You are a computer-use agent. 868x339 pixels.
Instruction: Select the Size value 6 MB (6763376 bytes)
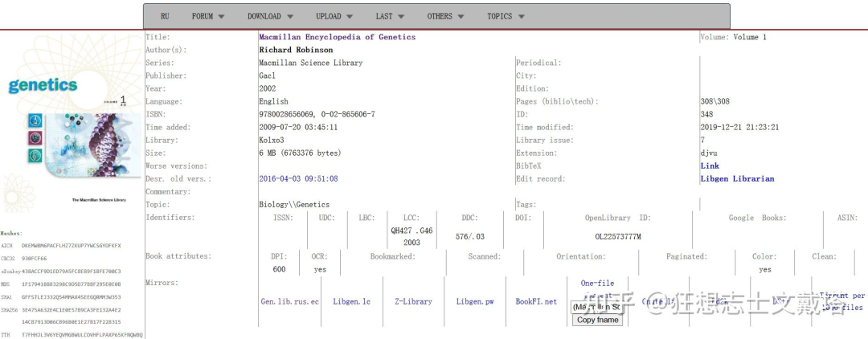300,153
